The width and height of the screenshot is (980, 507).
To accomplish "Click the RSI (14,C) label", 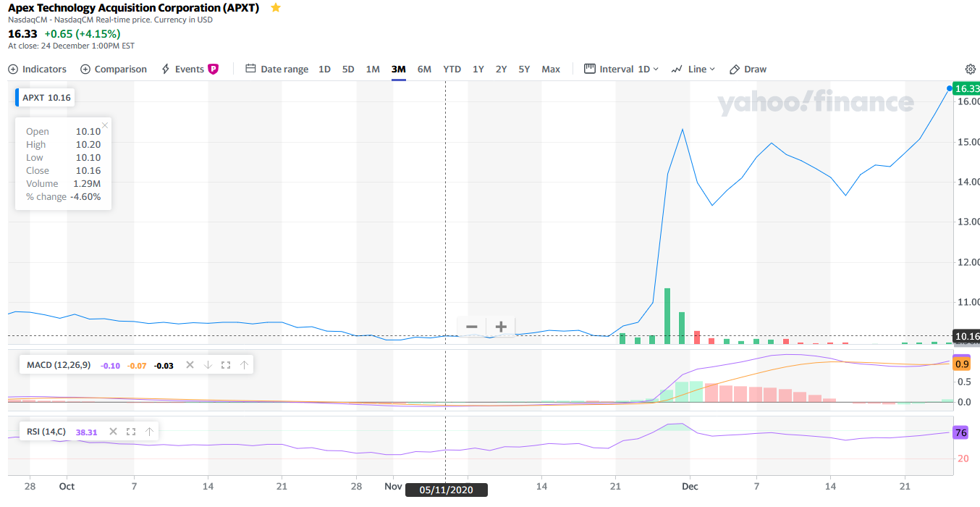I will [46, 432].
